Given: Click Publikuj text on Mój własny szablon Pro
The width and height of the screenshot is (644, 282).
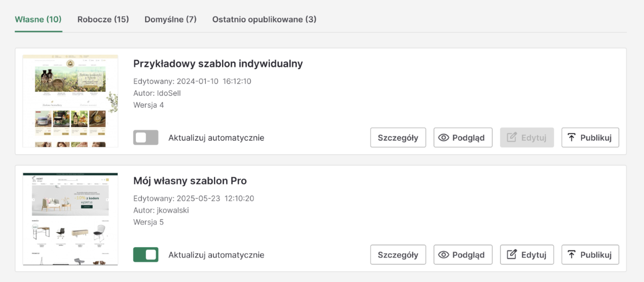Looking at the screenshot, I should pos(596,255).
